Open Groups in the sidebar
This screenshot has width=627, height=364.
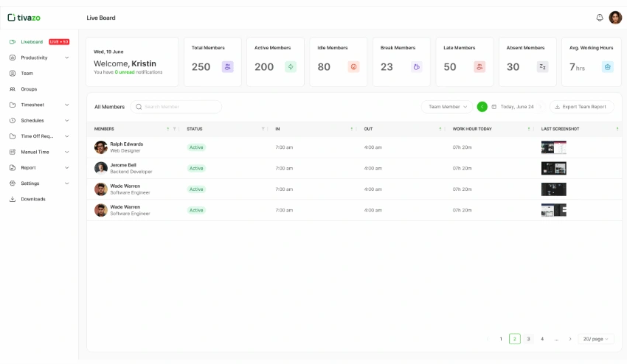(29, 89)
